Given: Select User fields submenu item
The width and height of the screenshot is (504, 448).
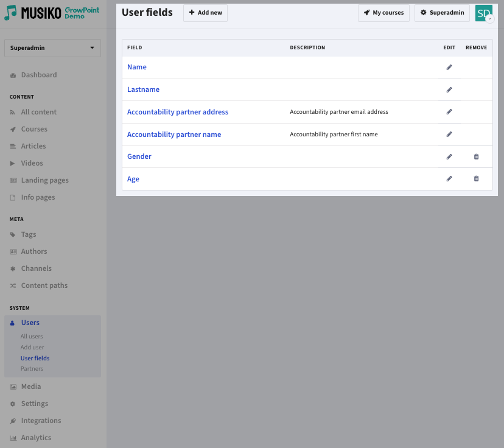Looking at the screenshot, I should (x=35, y=358).
